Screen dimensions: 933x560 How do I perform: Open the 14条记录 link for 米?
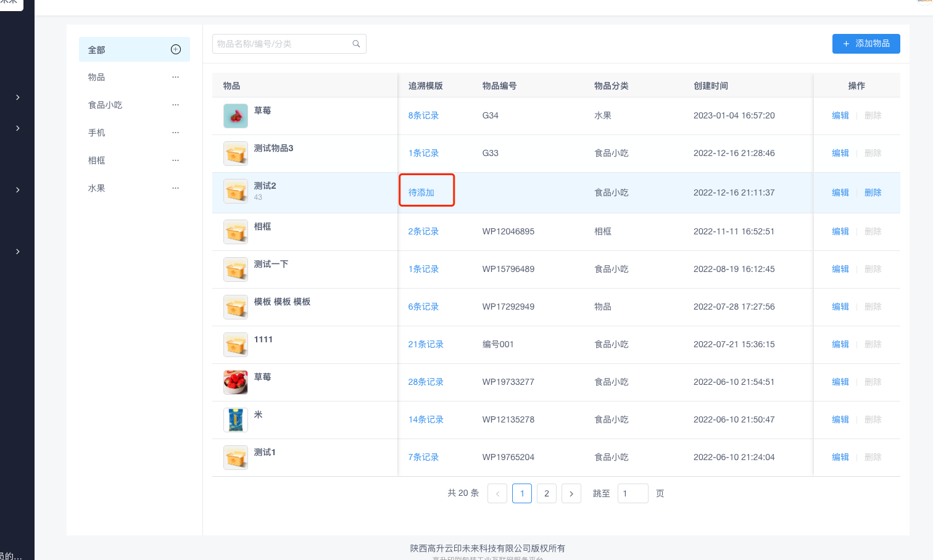point(426,419)
